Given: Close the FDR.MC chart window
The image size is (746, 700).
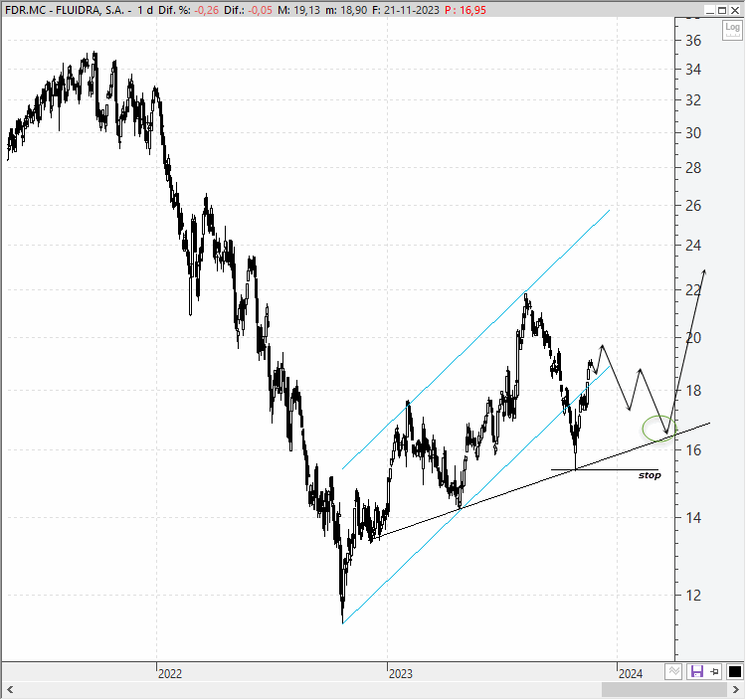Looking at the screenshot, I should (735, 10).
